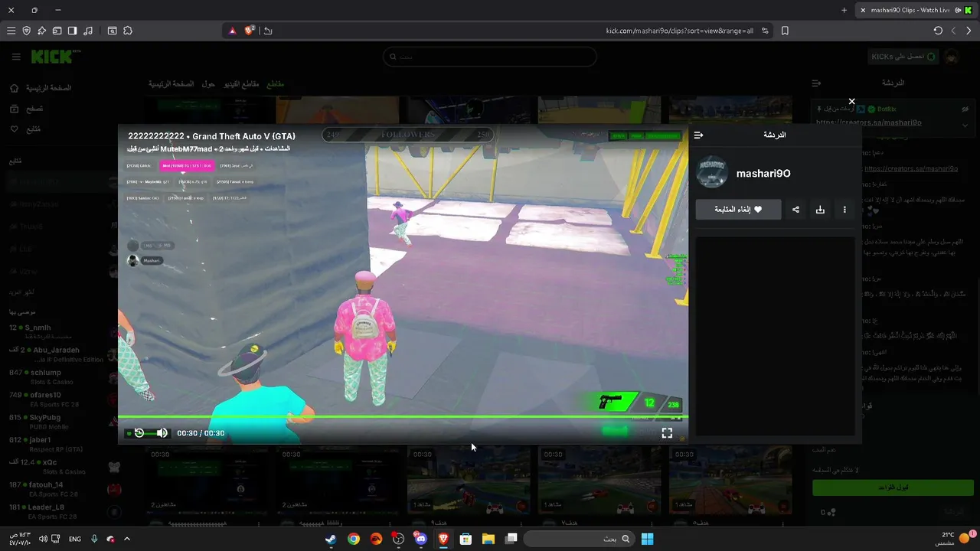Open Steam from the taskbar

[331, 539]
